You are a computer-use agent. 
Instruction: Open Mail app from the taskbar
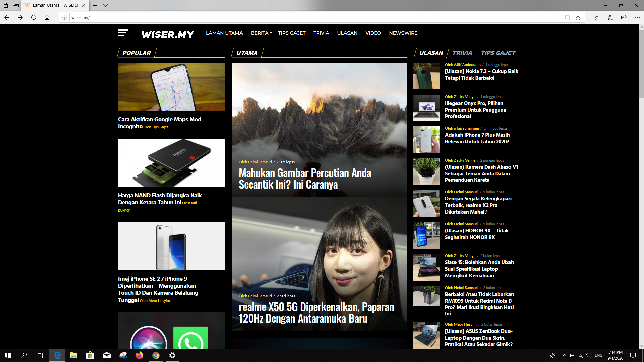click(x=107, y=355)
